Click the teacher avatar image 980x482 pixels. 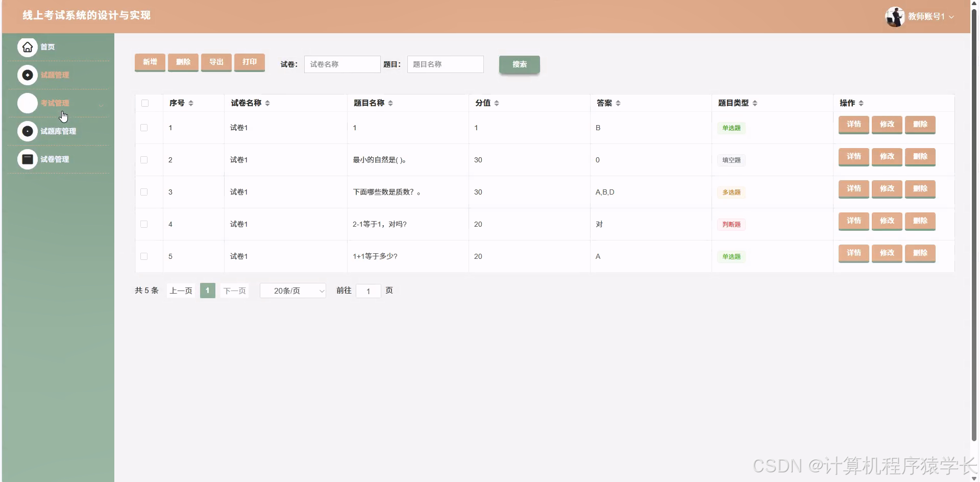pyautogui.click(x=895, y=16)
